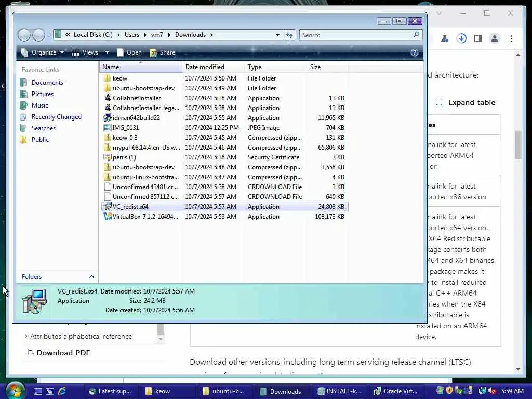
Task: Sort files by the Type column header
Action: 275,67
